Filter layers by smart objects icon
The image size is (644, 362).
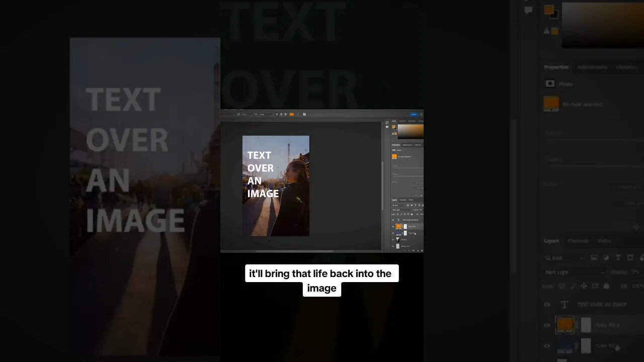point(423,205)
